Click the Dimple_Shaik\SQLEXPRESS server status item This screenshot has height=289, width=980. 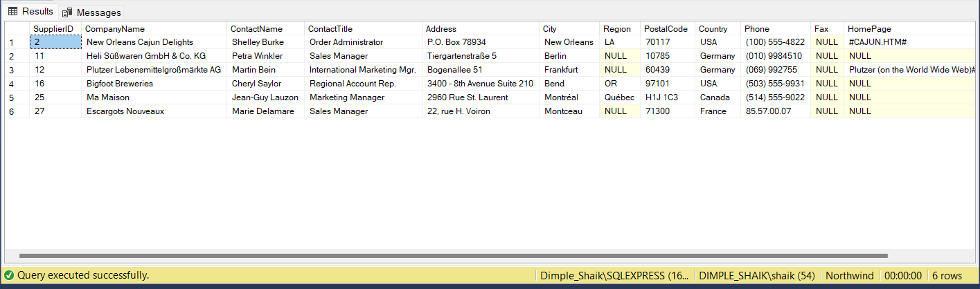[613, 275]
